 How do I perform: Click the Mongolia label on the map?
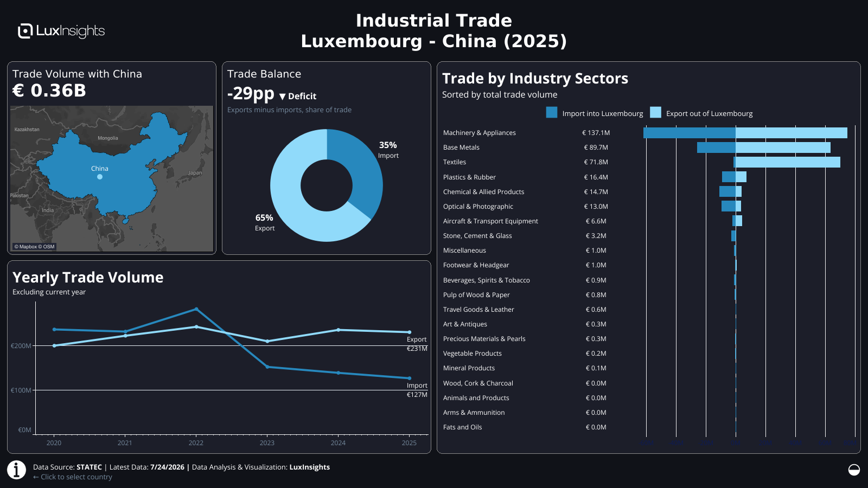point(107,138)
